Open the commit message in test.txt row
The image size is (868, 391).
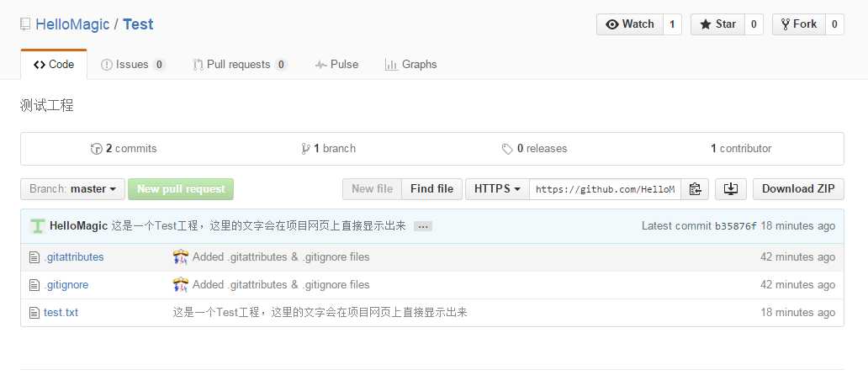320,313
